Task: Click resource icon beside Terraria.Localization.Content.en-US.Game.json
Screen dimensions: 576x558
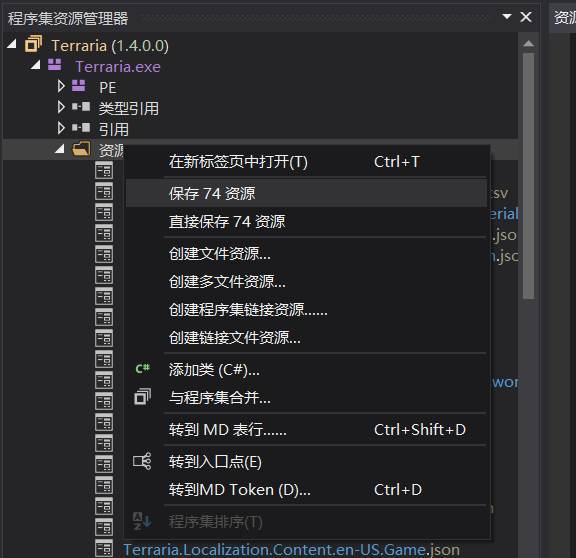Action: (x=104, y=549)
